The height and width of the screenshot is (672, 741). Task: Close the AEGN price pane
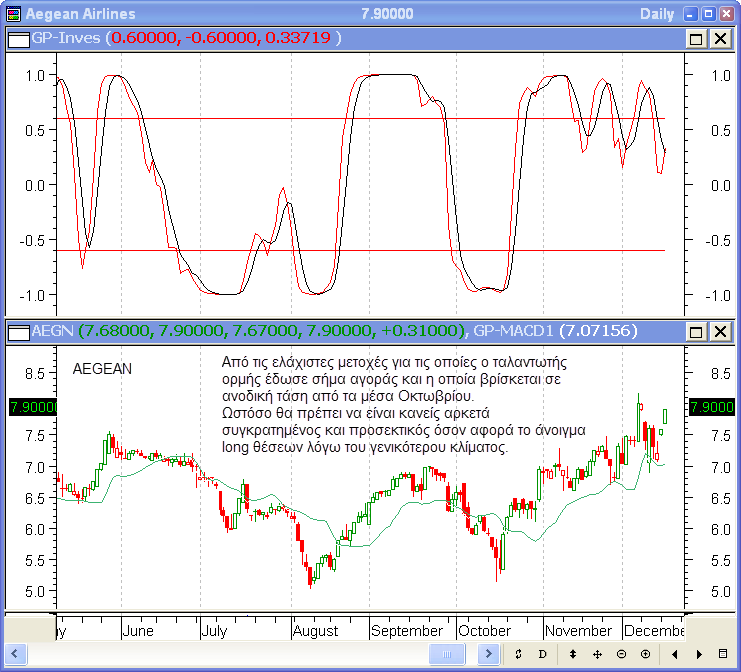tap(719, 331)
